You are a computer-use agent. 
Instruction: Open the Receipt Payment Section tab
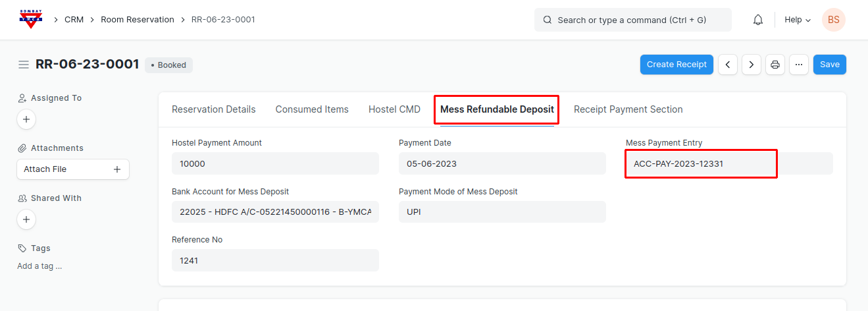(628, 109)
